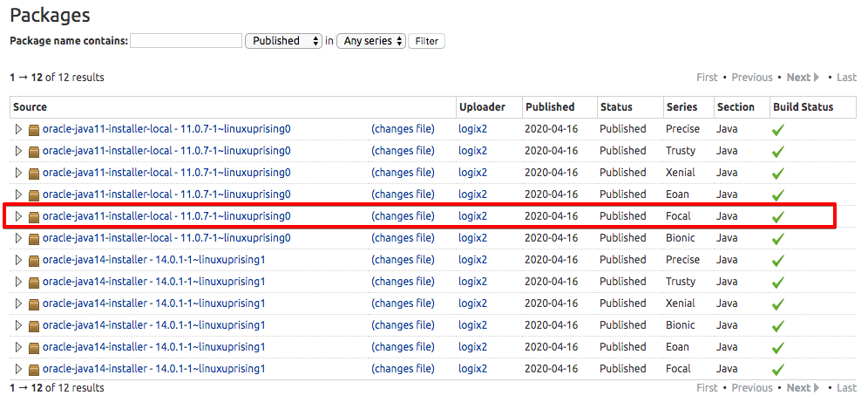
Task: Click the build checkmark in Eoan oracle-java14 row
Action: [777, 348]
